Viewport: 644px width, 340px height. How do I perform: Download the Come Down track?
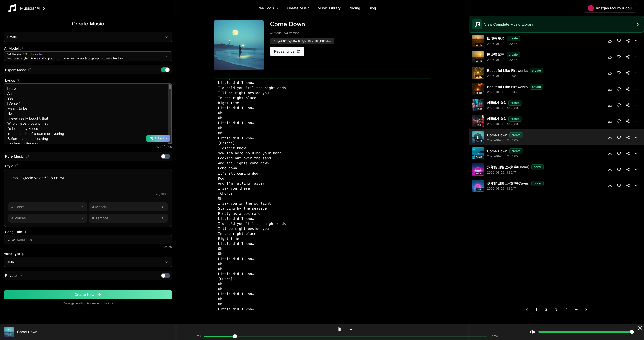(610, 137)
